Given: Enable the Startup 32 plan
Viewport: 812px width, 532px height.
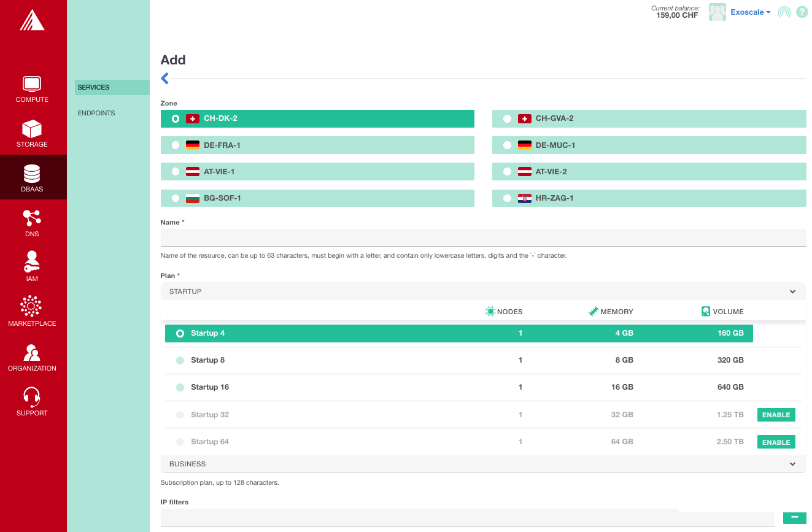Looking at the screenshot, I should (x=776, y=415).
